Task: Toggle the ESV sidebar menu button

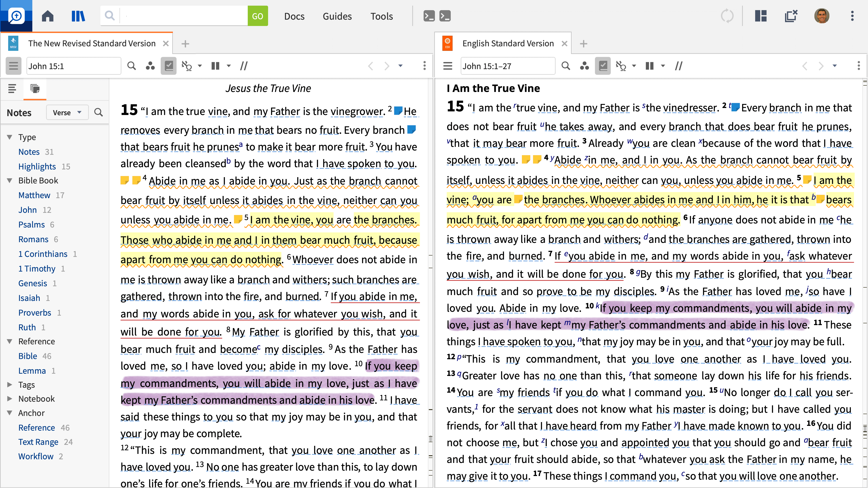Action: point(448,66)
